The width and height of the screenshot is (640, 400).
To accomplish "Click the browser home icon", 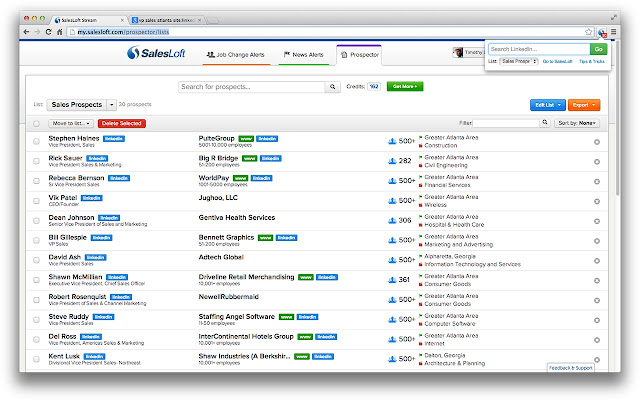I will pyautogui.click(x=60, y=32).
